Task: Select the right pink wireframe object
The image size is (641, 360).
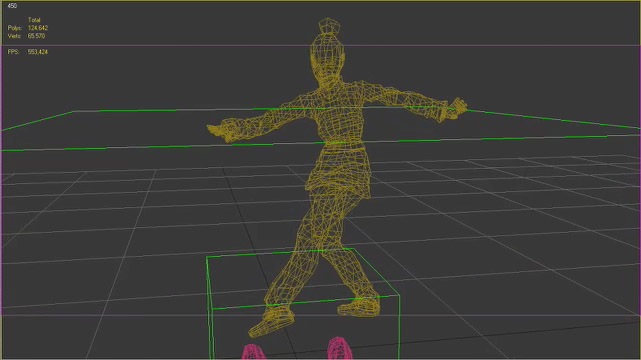Action: click(339, 349)
